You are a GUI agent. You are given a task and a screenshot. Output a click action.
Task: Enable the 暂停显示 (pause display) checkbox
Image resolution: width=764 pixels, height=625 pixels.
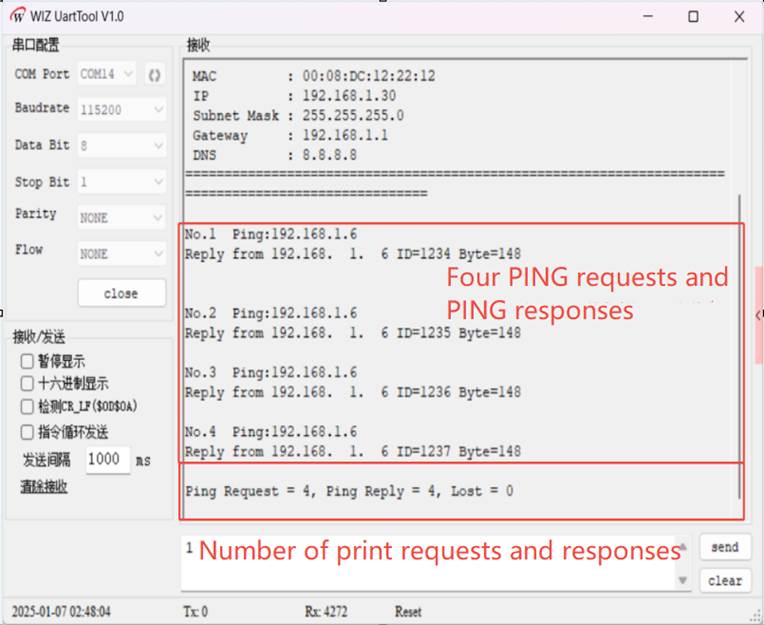pos(28,361)
